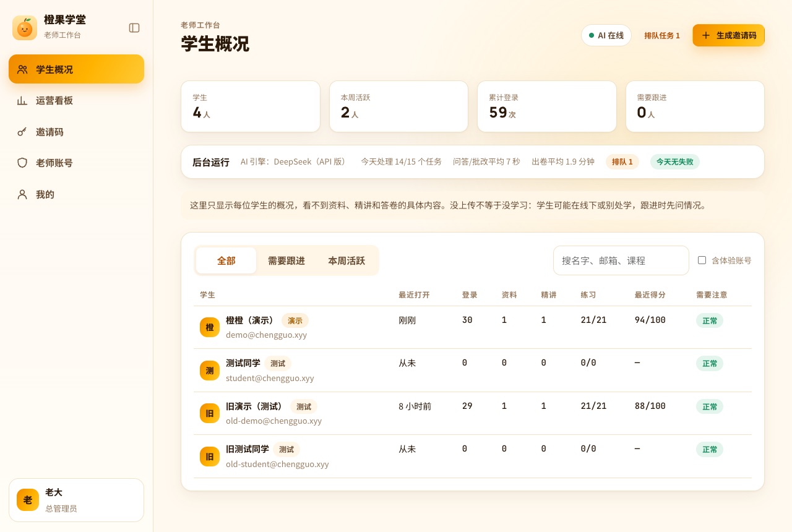
Task: Open 老师账号 in the sidebar
Action: tap(76, 163)
